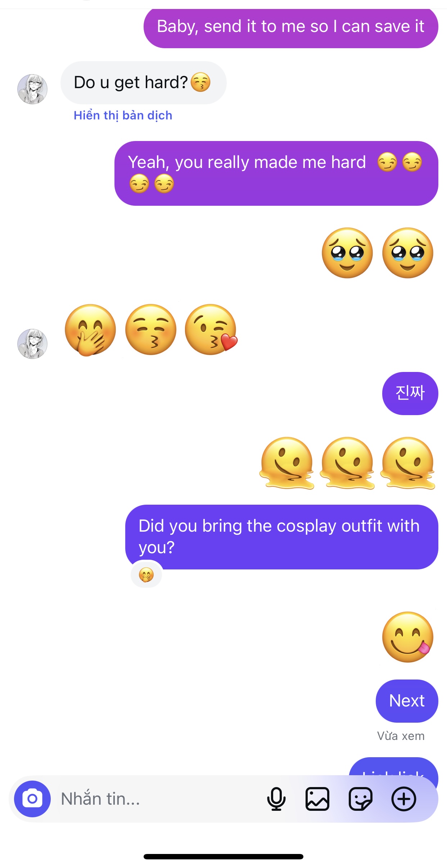Tap the microphone voice message icon

[276, 799]
